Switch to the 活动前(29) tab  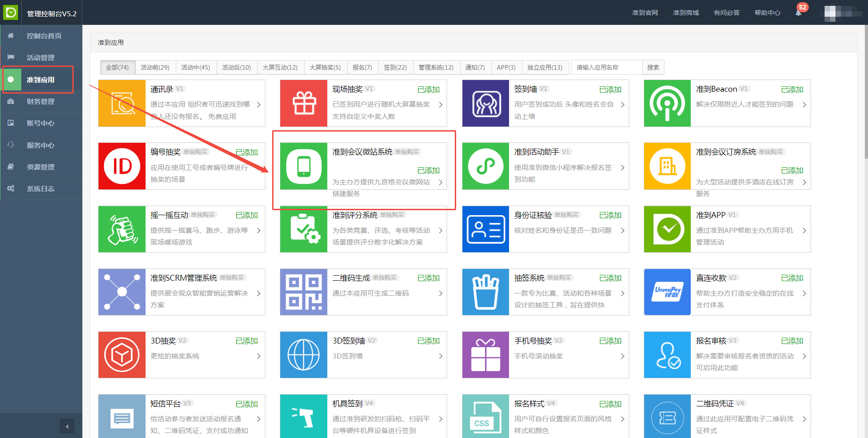point(155,67)
